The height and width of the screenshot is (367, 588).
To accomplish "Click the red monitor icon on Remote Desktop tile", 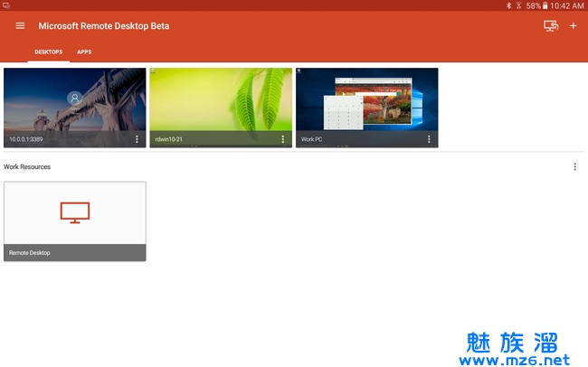I will [75, 212].
